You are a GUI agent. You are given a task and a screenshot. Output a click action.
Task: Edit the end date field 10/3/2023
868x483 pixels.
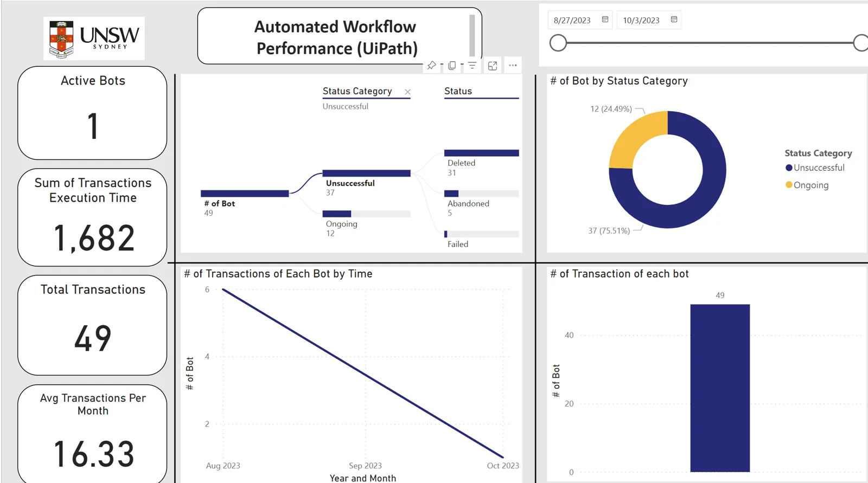click(x=641, y=20)
